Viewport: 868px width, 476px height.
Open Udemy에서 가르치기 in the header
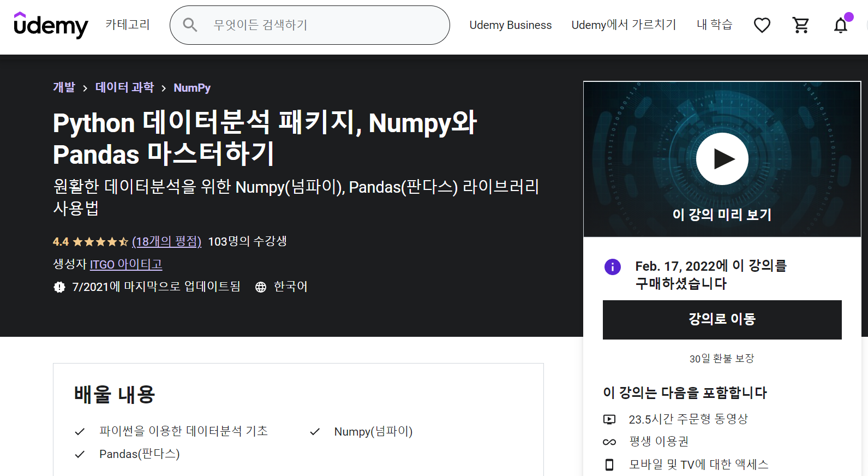(x=624, y=25)
